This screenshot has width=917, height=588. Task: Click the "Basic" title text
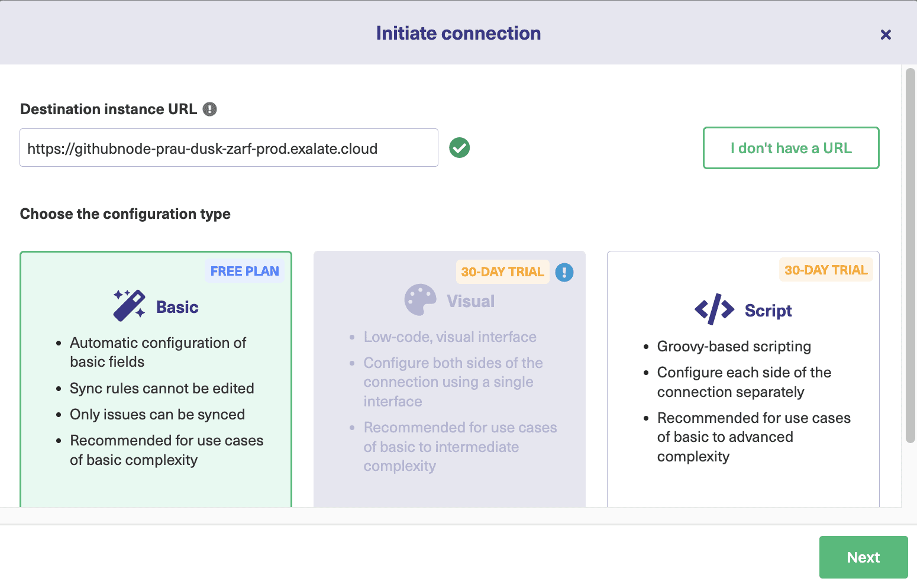pos(177,307)
